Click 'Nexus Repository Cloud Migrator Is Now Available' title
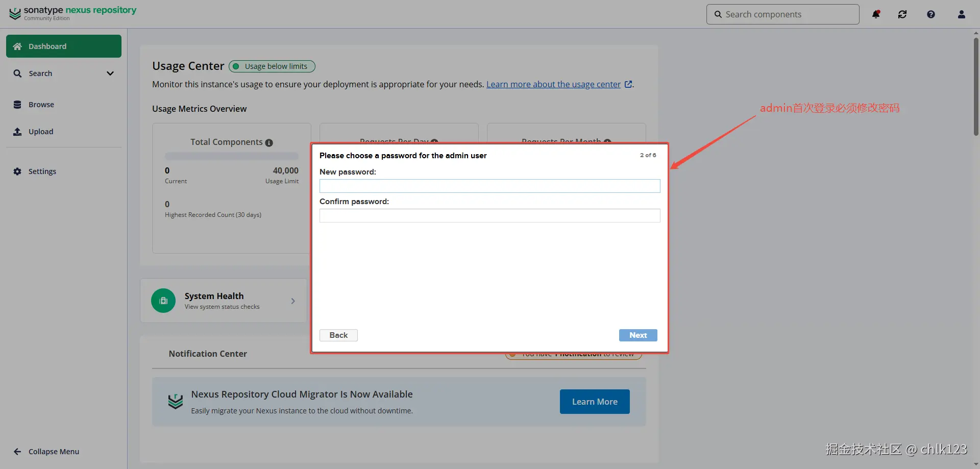 click(302, 394)
